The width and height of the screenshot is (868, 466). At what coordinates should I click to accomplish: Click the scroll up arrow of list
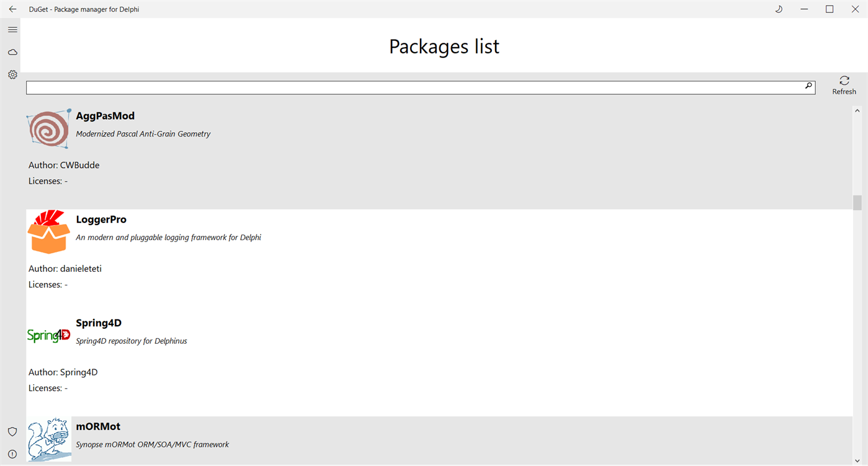(857, 110)
